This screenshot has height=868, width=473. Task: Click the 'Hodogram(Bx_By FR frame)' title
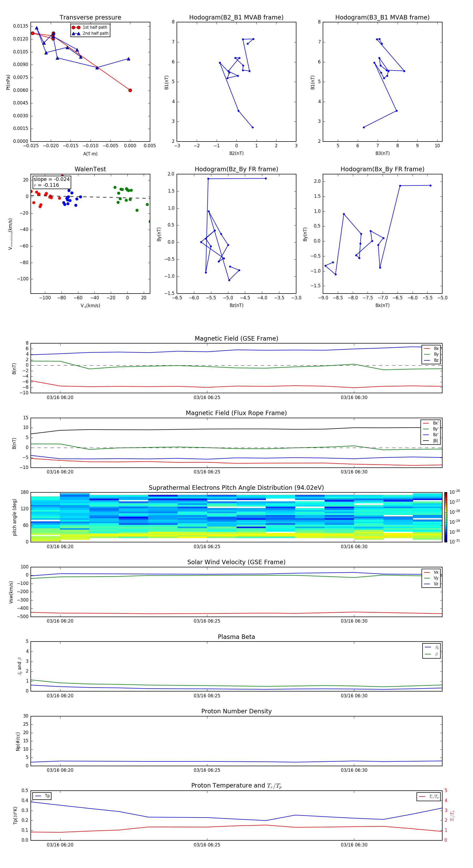point(382,169)
